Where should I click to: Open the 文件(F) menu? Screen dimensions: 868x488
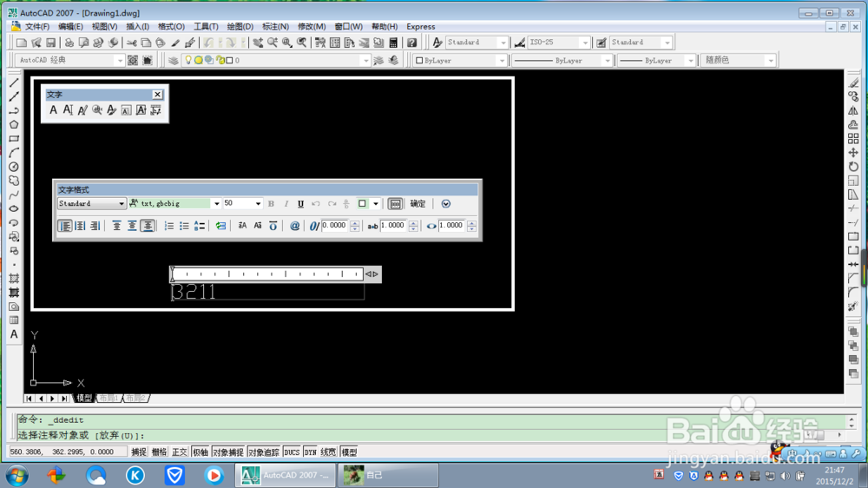[37, 27]
